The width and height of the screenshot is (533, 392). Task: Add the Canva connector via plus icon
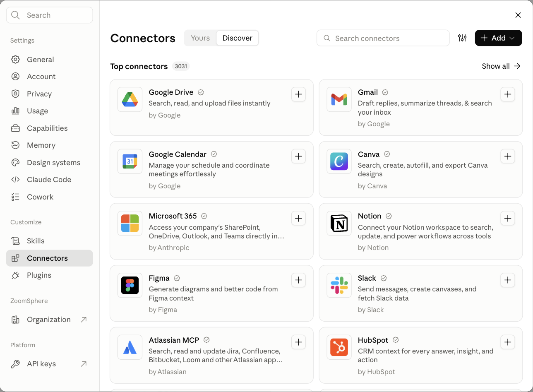508,156
